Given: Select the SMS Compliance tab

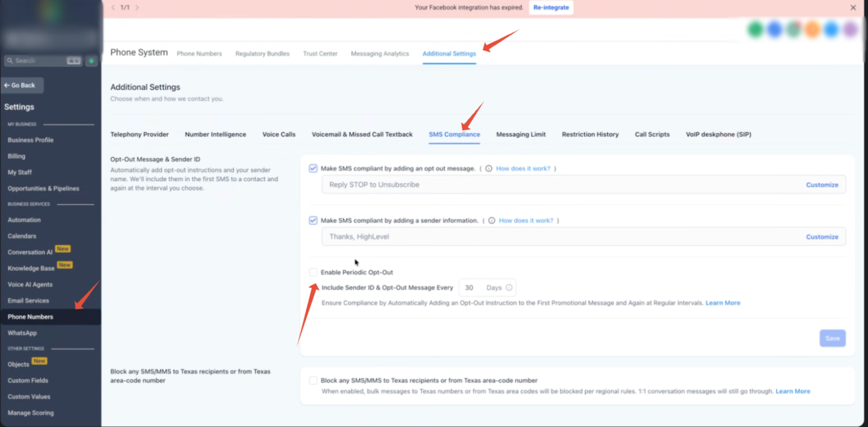Looking at the screenshot, I should tap(454, 134).
